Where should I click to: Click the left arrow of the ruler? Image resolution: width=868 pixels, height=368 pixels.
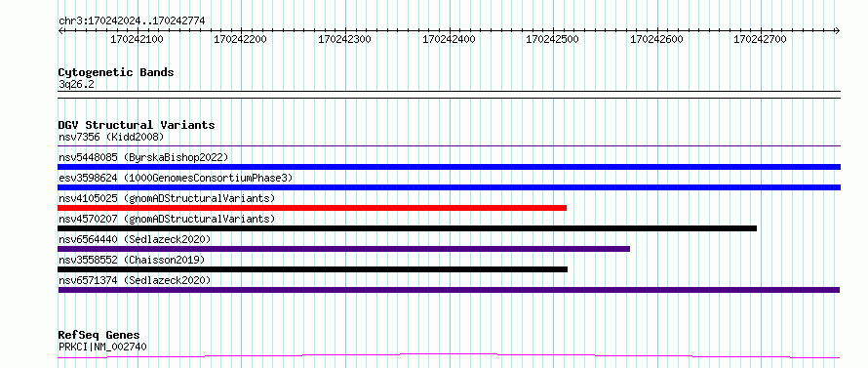[x=60, y=30]
